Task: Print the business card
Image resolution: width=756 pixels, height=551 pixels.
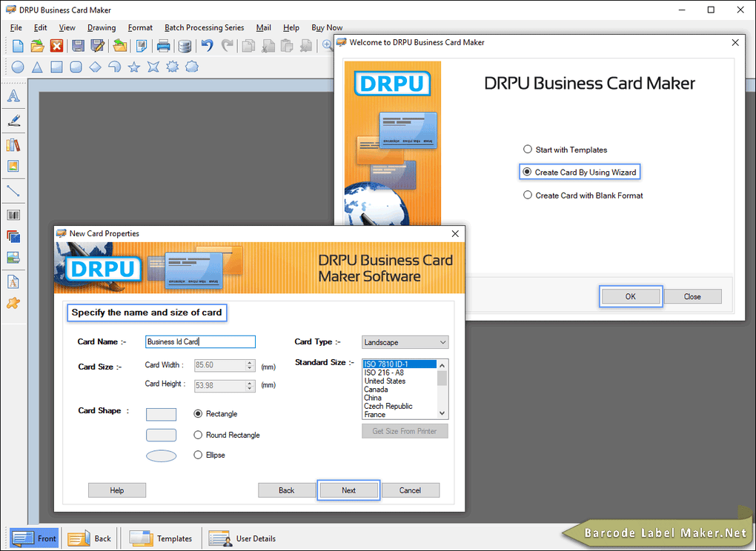Action: 164,45
